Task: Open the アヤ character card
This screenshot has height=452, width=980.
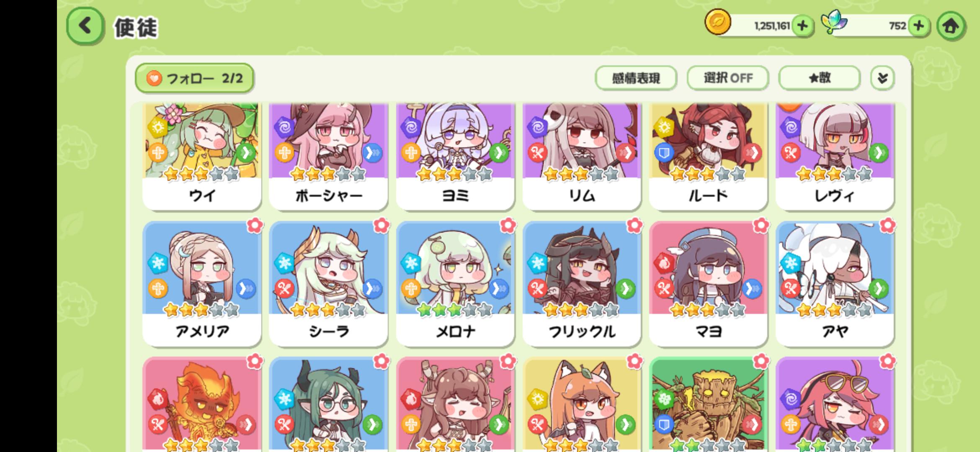Action: 835,284
